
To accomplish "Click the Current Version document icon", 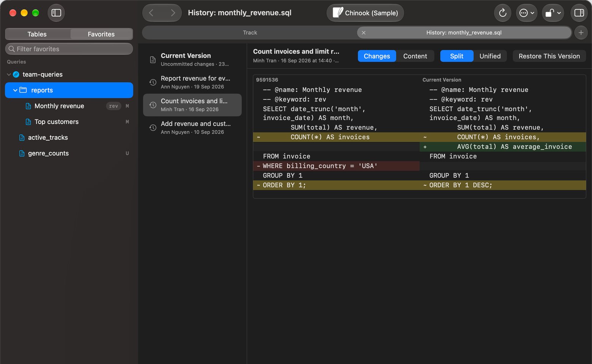I will [153, 60].
